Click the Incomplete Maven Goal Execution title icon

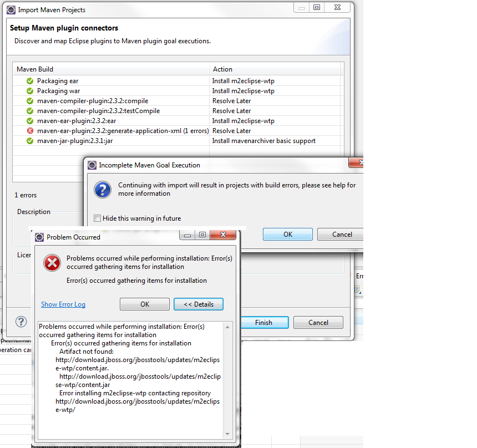pyautogui.click(x=92, y=165)
